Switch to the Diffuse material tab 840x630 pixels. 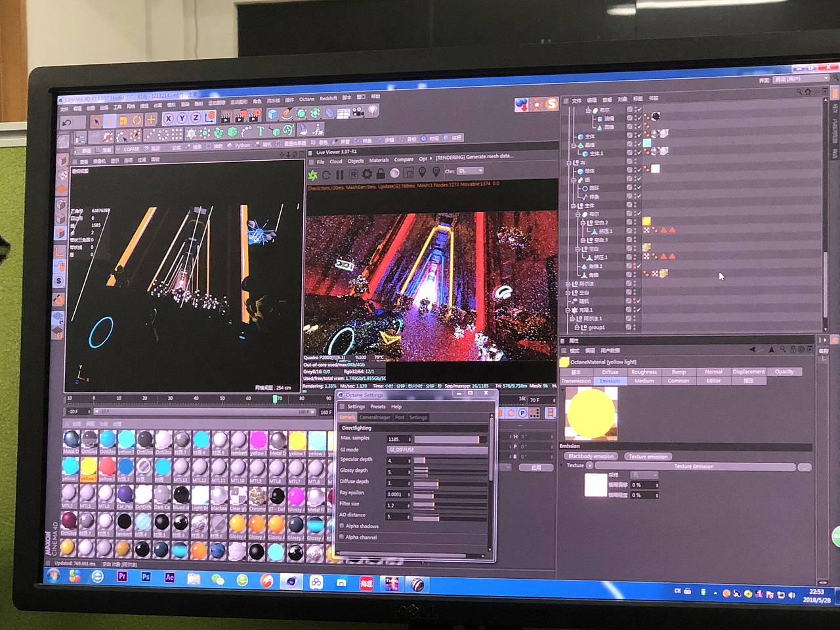(610, 371)
